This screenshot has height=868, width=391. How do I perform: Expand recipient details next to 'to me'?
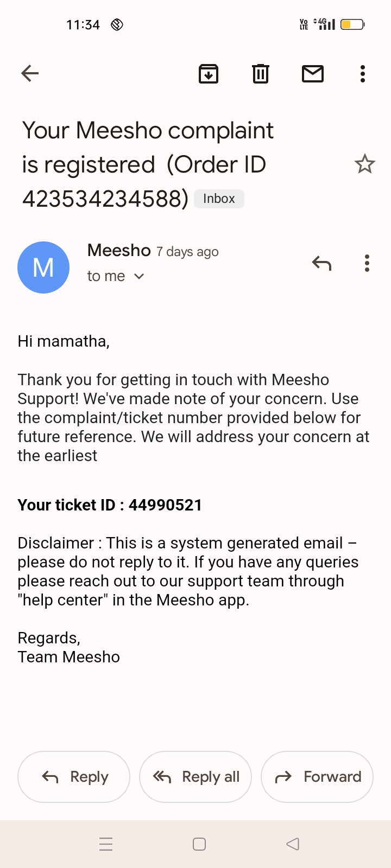pyautogui.click(x=139, y=276)
